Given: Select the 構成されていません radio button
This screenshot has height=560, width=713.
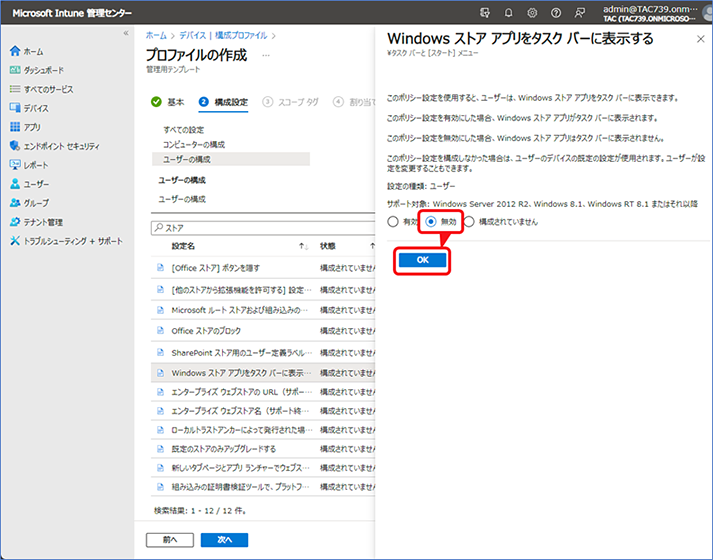Looking at the screenshot, I should tap(469, 222).
